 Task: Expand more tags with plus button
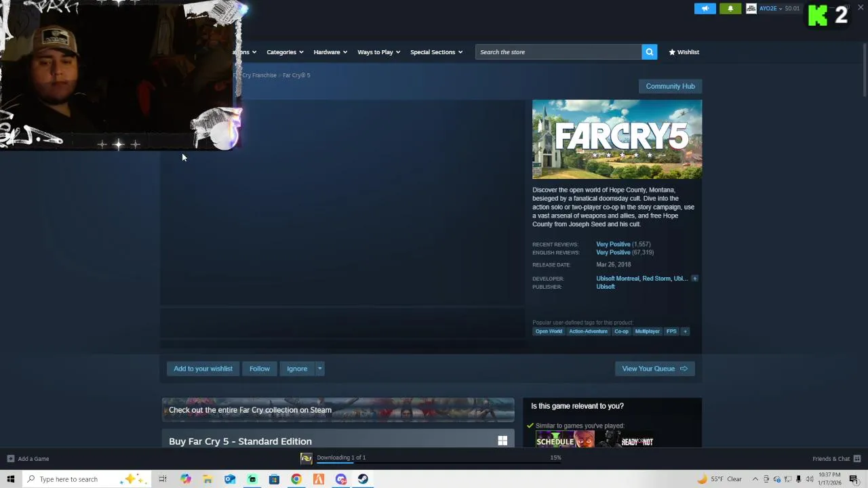685,331
